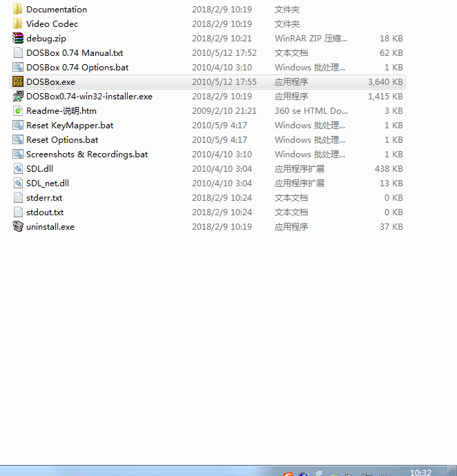The width and height of the screenshot is (457, 476).
Task: Click the Show desktop button on the taskbar
Action: point(452,471)
